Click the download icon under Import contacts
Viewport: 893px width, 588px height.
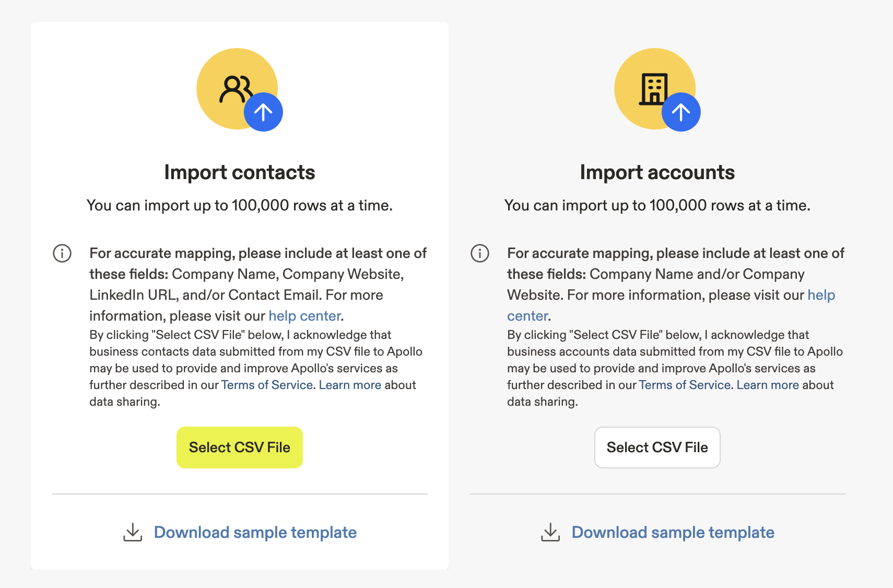(x=133, y=532)
